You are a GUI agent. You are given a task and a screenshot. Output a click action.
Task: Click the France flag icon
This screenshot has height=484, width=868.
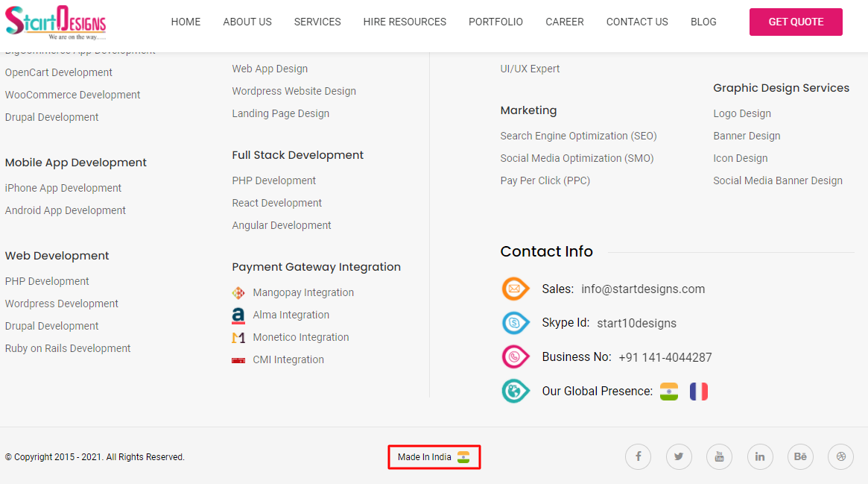tap(698, 392)
